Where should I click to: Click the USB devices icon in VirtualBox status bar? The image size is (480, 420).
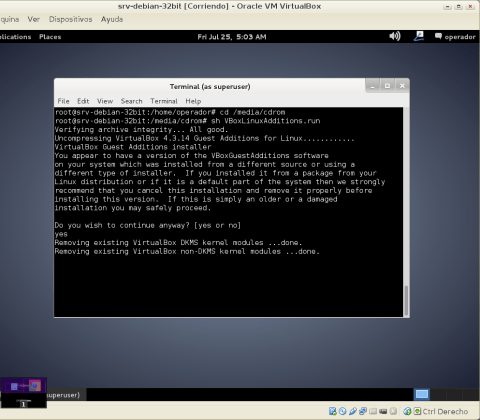(x=353, y=411)
